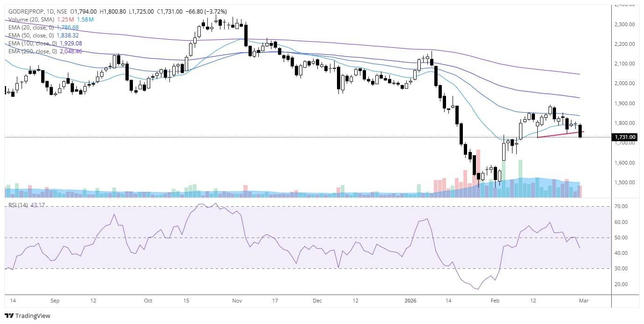Screen dimensions: 644x324
Task: Click the 1,500.00 price axis label
Action: tap(625, 182)
